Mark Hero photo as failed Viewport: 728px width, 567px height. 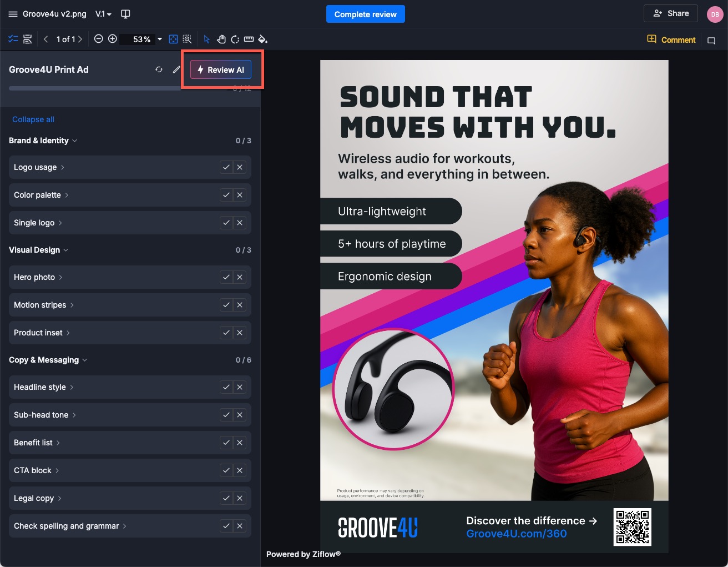click(240, 277)
